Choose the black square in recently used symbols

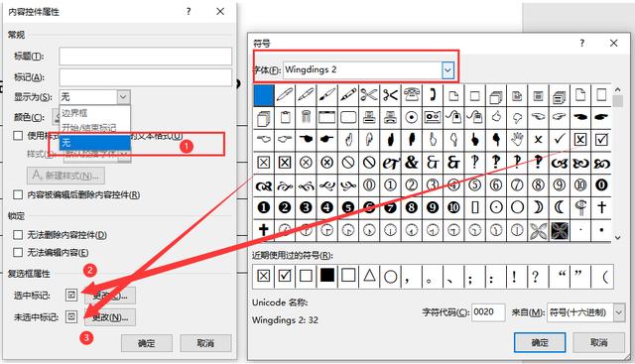(326, 276)
